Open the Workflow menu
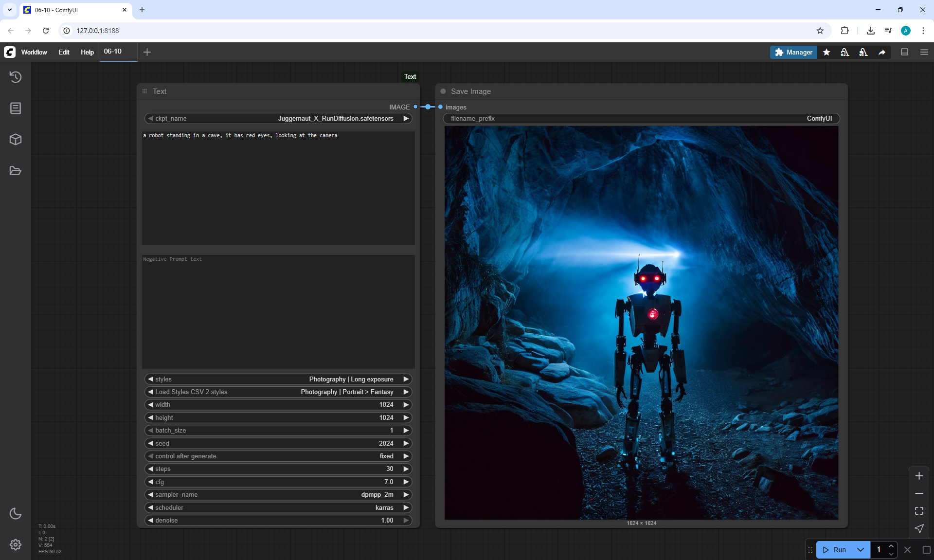This screenshot has height=560, width=934. pos(34,52)
